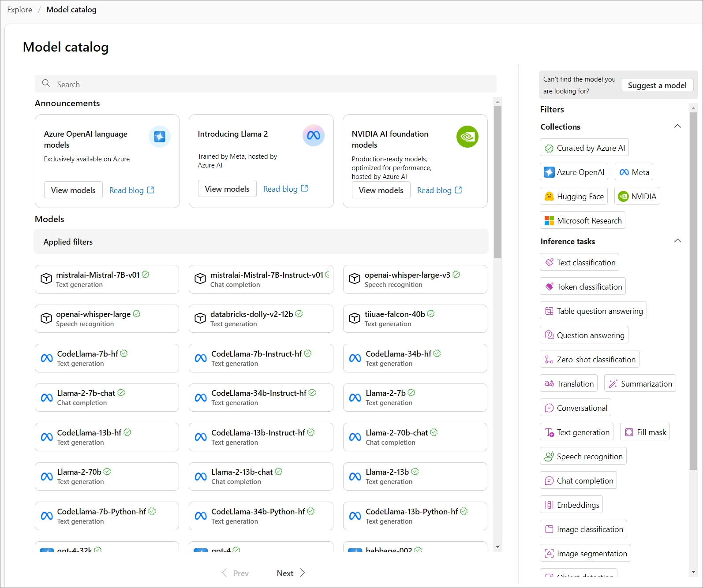The height and width of the screenshot is (588, 703).
Task: Toggle the Text classification task filter
Action: 580,262
